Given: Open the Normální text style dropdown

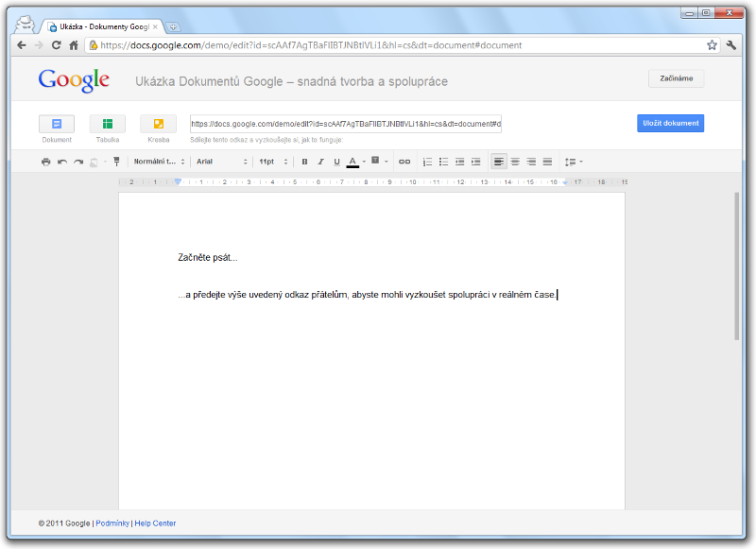Looking at the screenshot, I should (159, 162).
